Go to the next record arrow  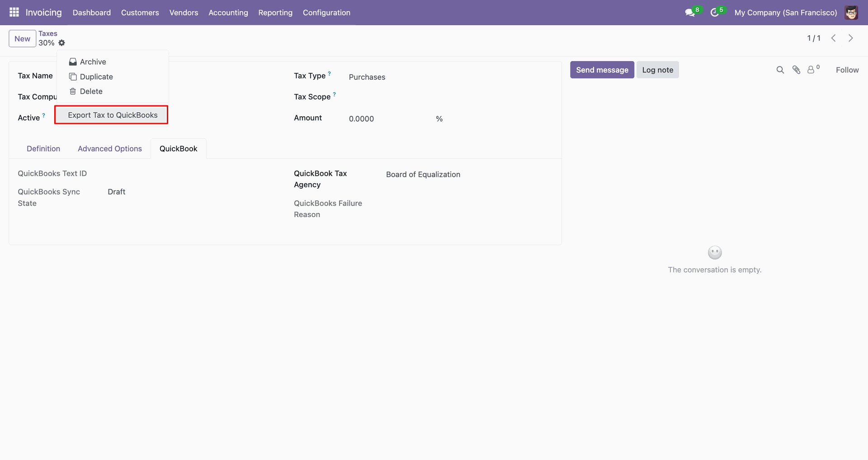[851, 38]
